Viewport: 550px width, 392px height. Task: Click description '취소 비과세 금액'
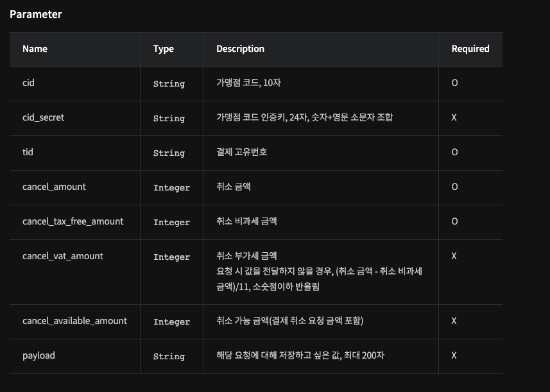(246, 221)
